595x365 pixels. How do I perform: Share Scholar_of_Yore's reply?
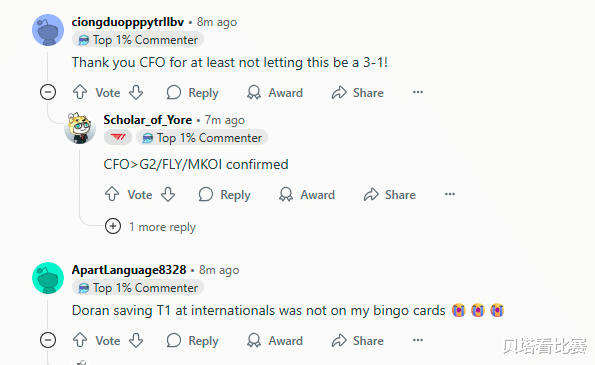pos(389,195)
